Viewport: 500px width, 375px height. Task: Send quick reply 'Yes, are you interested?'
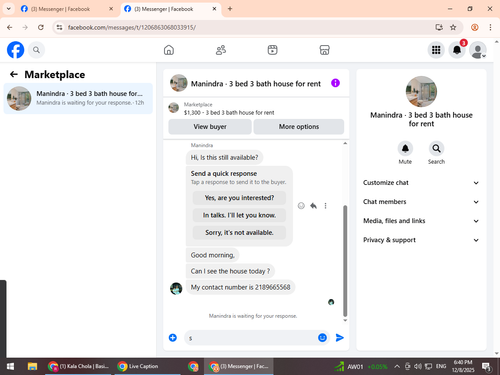[x=239, y=198]
